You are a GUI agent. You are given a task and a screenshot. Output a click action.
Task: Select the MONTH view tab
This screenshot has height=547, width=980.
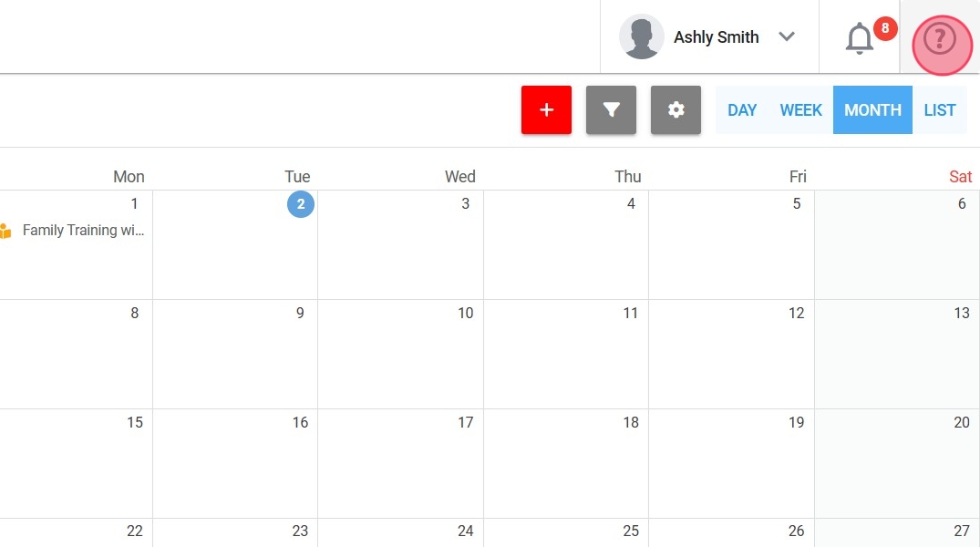coord(872,110)
